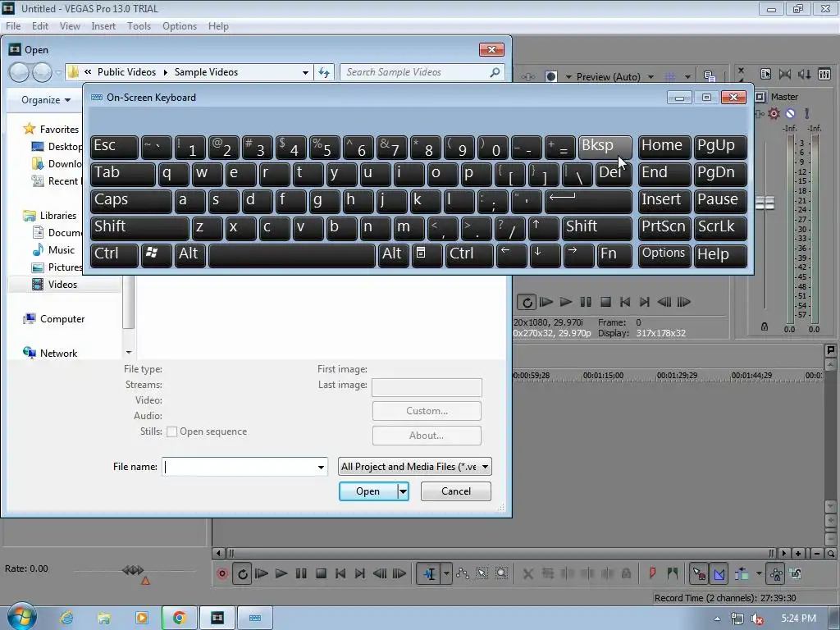Select the Selection Edit tool
Viewport: 840px width, 630px height.
pos(482,573)
